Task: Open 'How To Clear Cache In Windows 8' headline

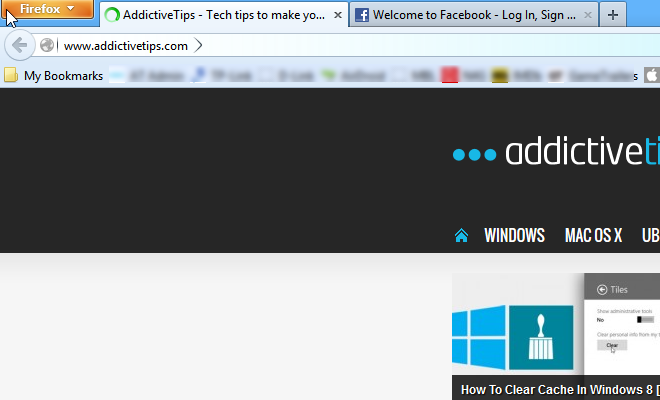Action: pos(560,389)
